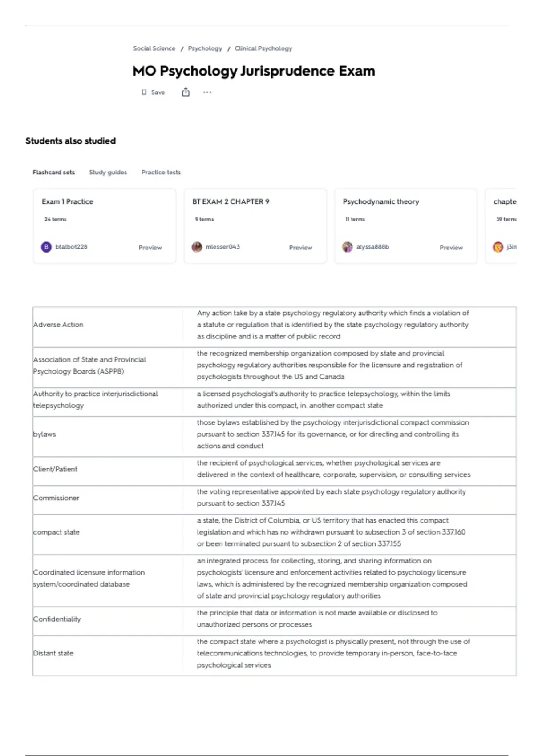Click the orange avatar on the fourth card

tap(498, 247)
